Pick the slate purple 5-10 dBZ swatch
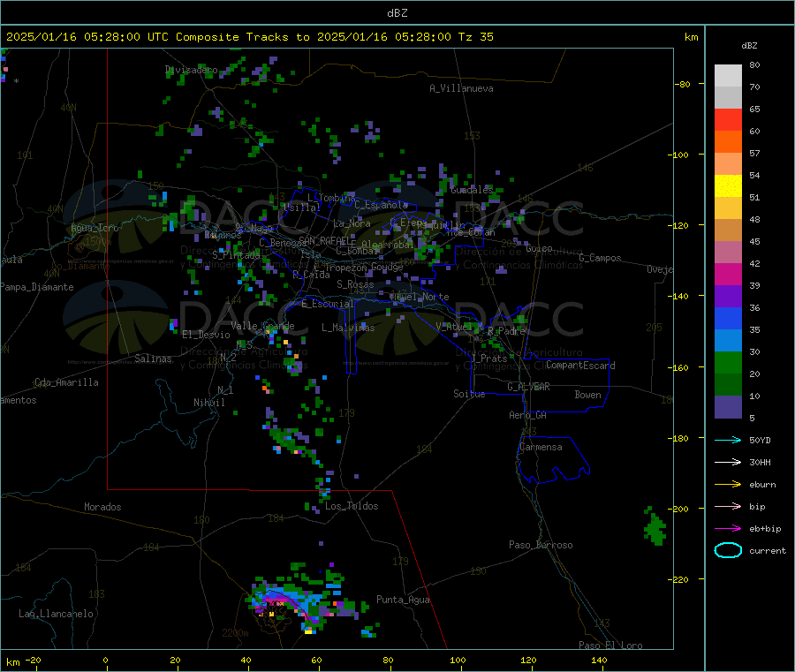Viewport: 795px width, 672px height. pyautogui.click(x=728, y=406)
